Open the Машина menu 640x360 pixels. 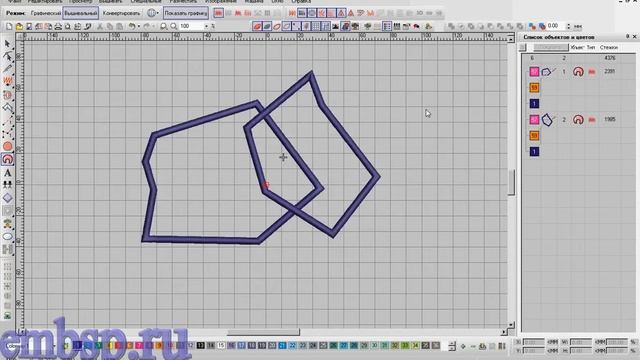254,2
